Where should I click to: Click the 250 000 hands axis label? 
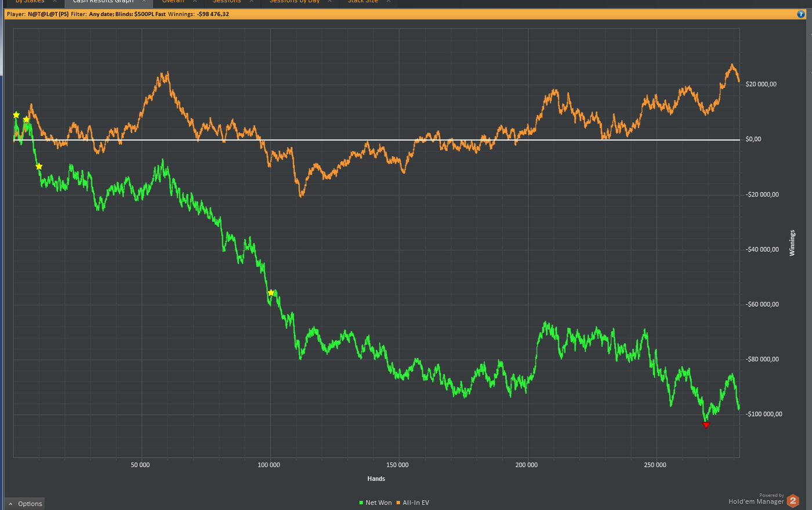655,465
